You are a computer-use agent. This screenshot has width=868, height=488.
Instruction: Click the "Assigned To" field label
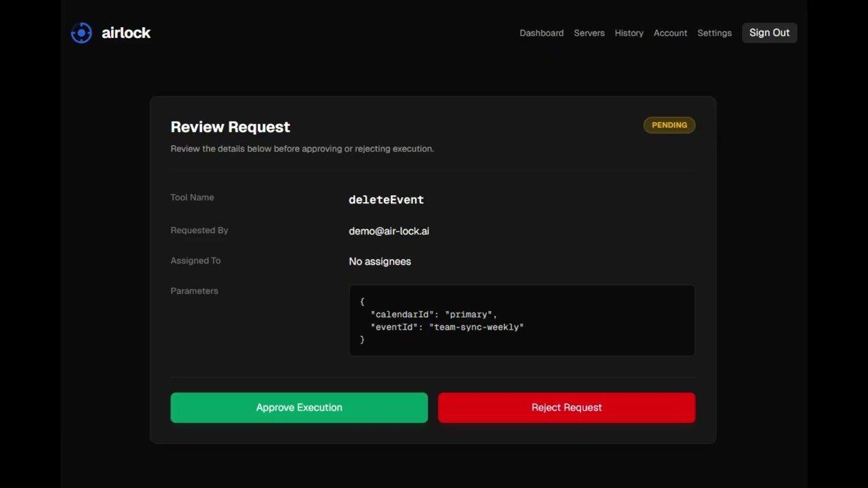[x=195, y=260]
